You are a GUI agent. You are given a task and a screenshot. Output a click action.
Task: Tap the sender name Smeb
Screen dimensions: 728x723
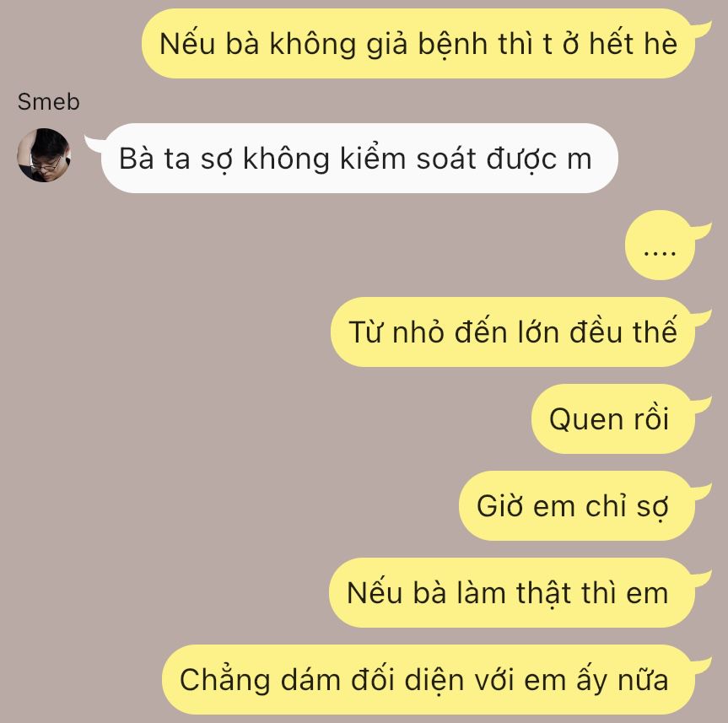coord(48,102)
